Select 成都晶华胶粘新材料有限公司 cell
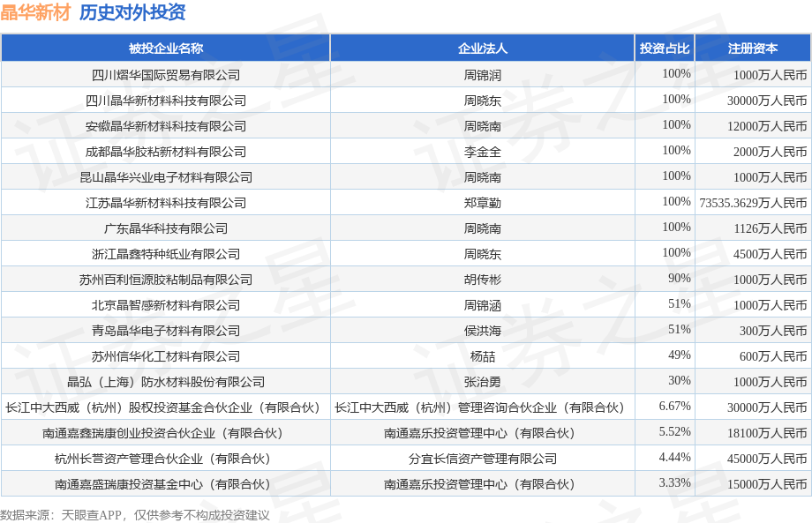 [x=166, y=152]
